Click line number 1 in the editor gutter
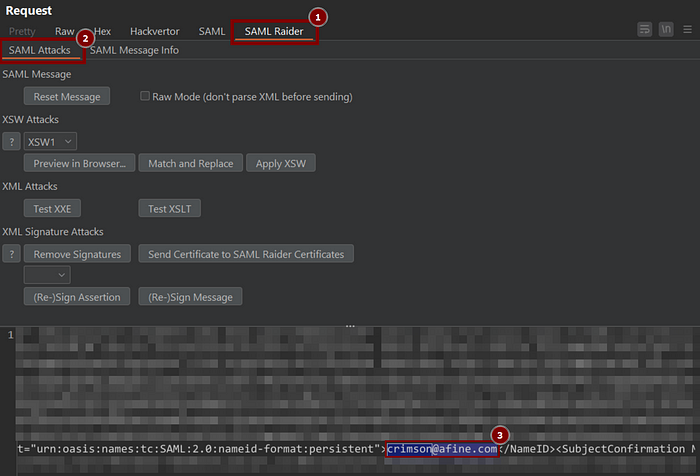This screenshot has height=476, width=700. click(x=11, y=335)
